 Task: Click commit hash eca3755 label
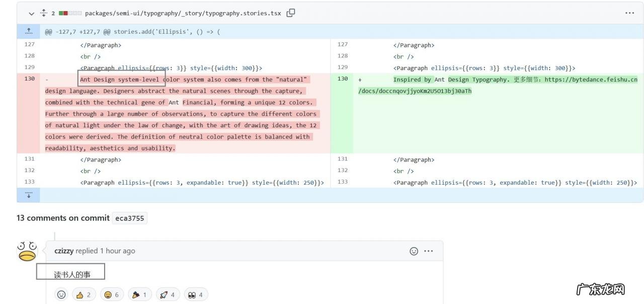[129, 218]
